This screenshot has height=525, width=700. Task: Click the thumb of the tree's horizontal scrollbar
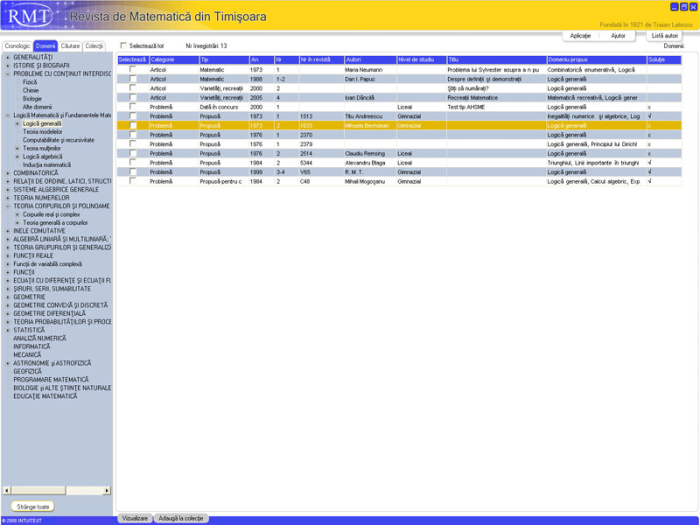tap(39, 491)
